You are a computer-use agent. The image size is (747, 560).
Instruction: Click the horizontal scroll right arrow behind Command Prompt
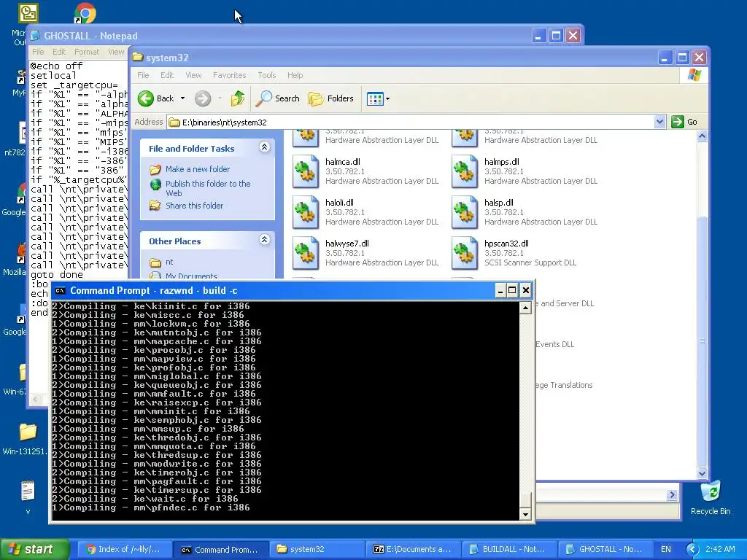pos(672,495)
